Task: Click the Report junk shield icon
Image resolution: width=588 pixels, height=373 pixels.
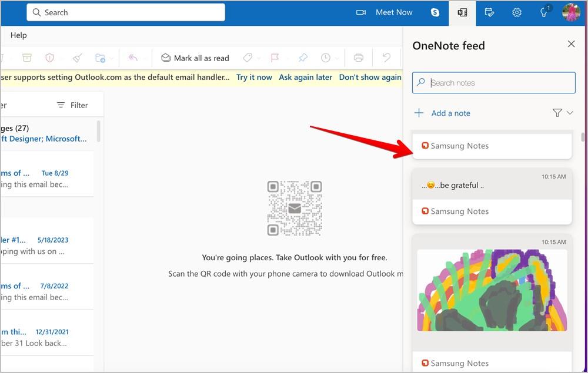Action: tap(49, 58)
